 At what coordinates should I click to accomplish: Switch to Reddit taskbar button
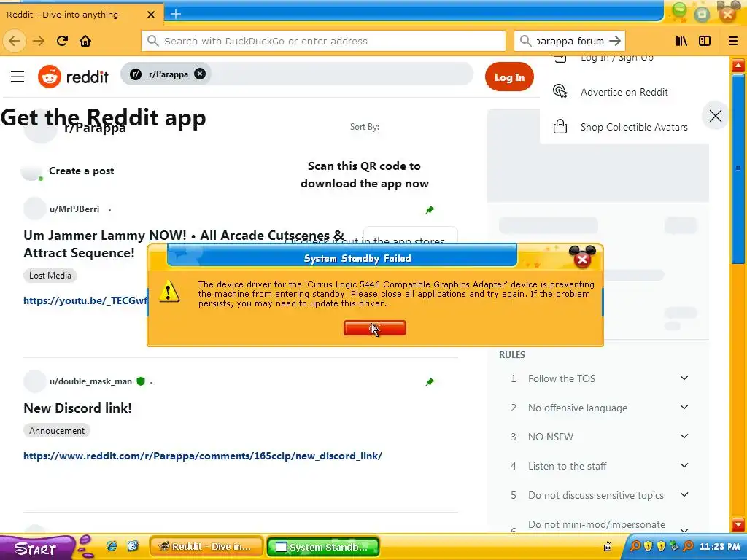point(206,547)
